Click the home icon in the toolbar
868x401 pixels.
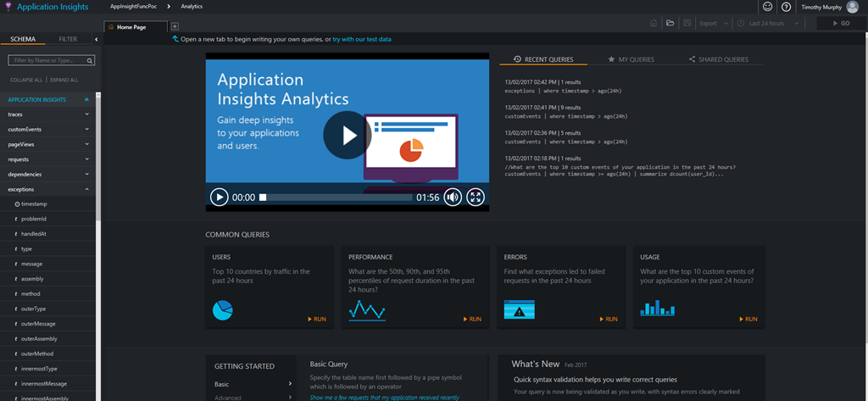(654, 24)
